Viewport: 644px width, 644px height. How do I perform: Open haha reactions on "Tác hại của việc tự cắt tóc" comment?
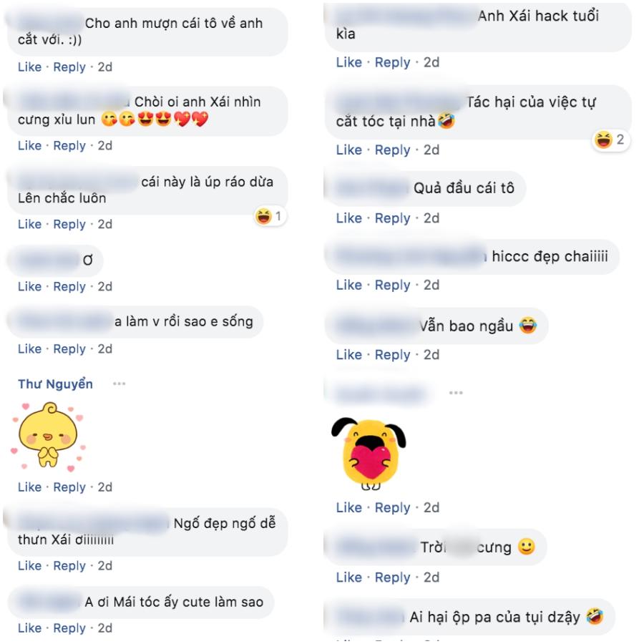(x=610, y=140)
